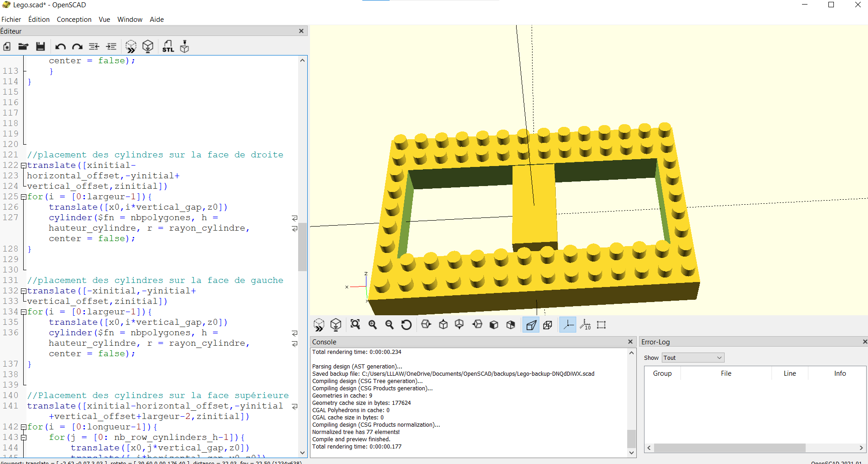Viewport: 868px width, 464px height.
Task: Close the Error-Log panel
Action: pyautogui.click(x=864, y=342)
